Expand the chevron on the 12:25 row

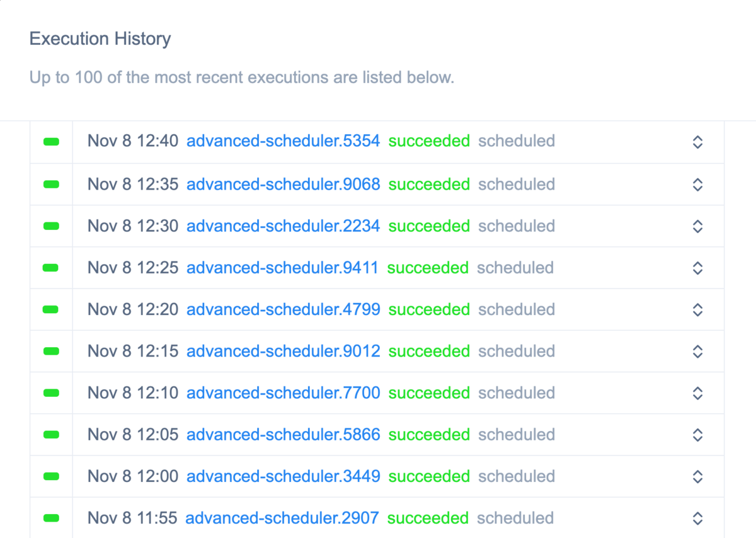697,267
